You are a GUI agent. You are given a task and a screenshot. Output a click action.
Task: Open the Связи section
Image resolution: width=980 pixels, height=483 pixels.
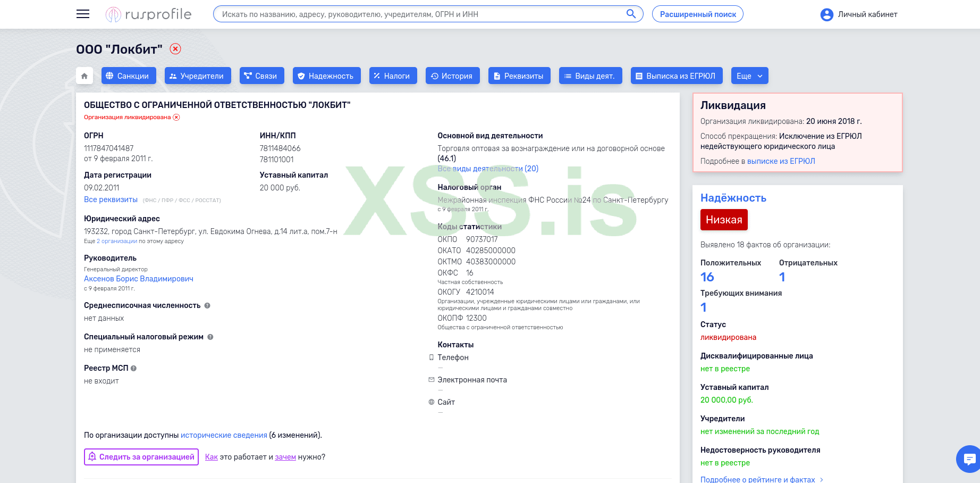coord(261,76)
